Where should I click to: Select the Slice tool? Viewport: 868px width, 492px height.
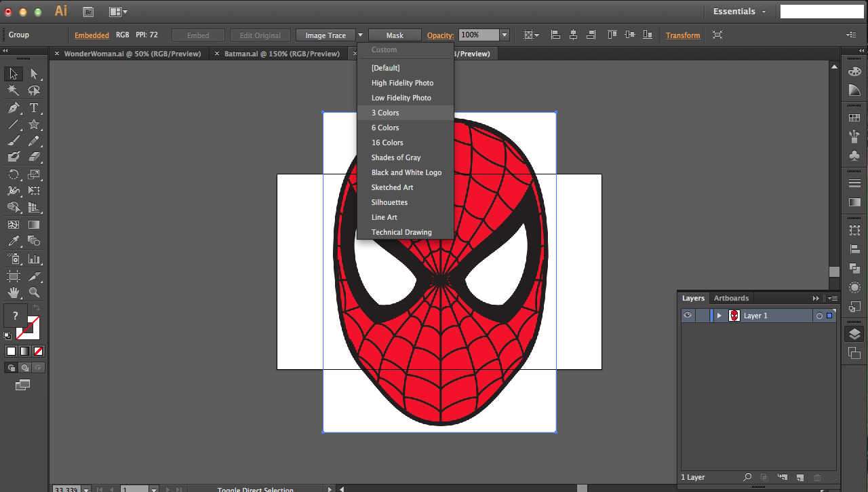34,276
